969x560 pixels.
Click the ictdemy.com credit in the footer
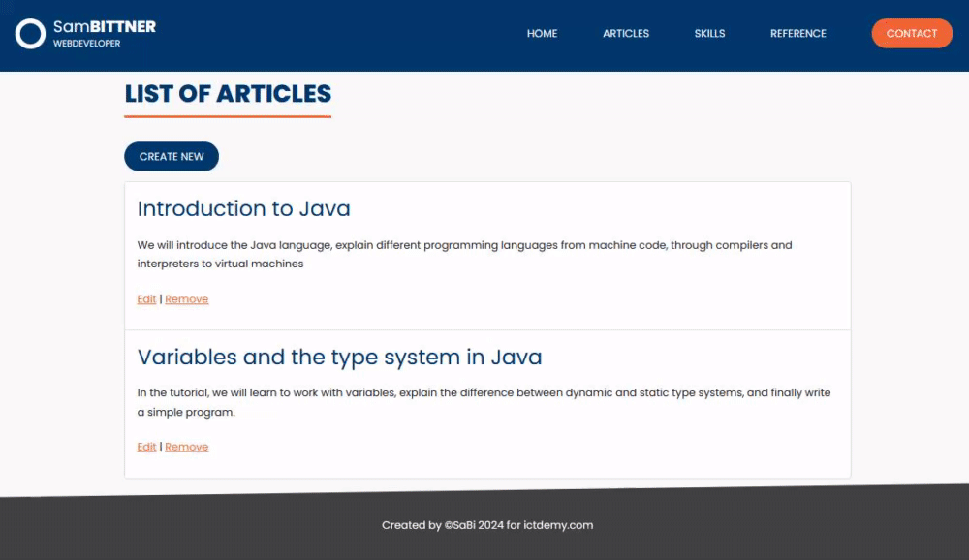[x=557, y=525]
